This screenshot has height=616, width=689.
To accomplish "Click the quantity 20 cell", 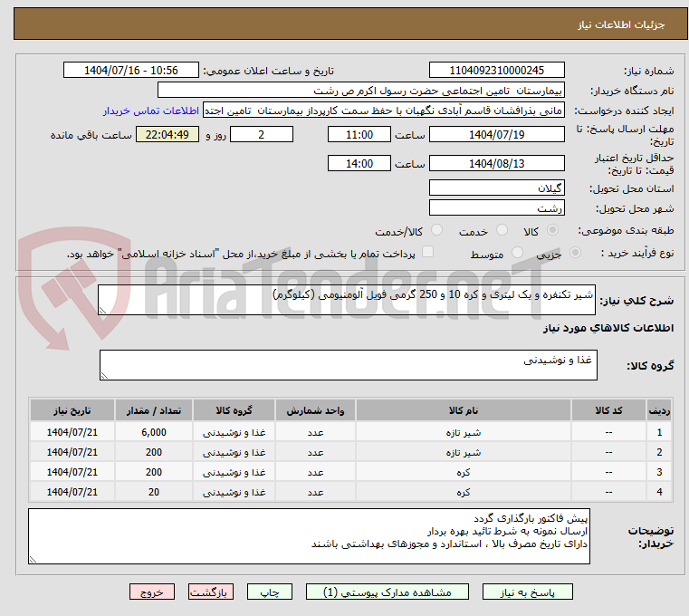I will coord(154,492).
